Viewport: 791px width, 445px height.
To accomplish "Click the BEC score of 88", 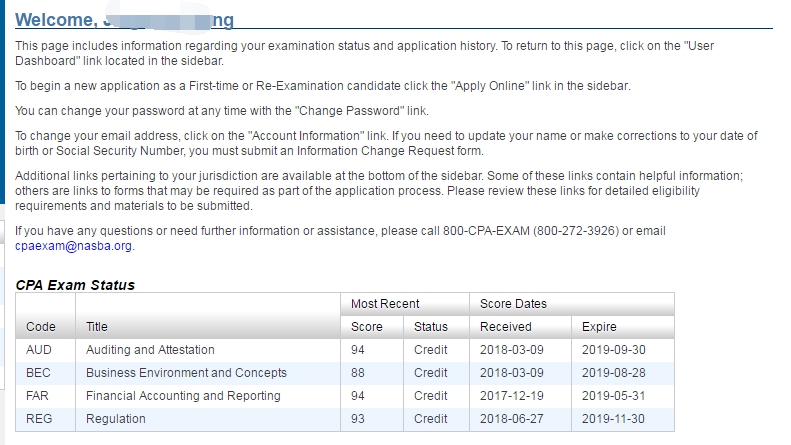I will point(359,373).
